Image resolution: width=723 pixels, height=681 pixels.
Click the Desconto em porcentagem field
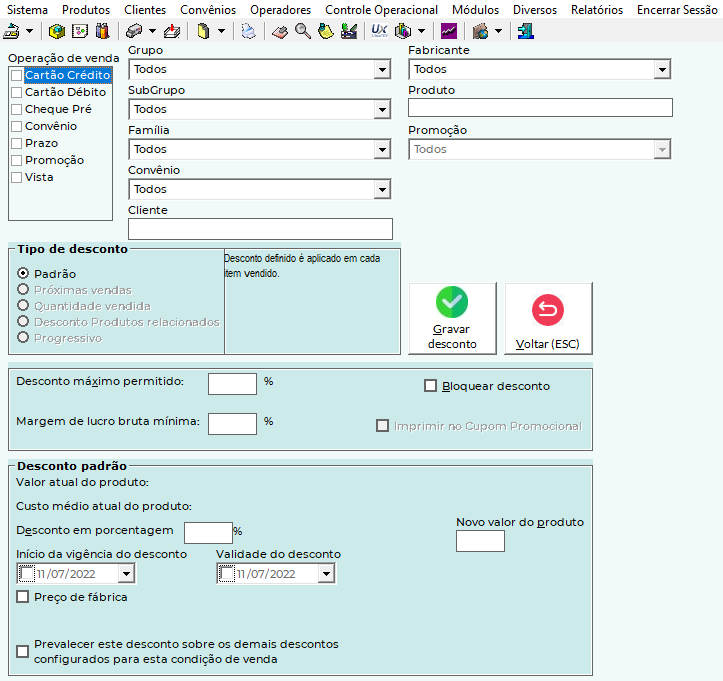[208, 533]
